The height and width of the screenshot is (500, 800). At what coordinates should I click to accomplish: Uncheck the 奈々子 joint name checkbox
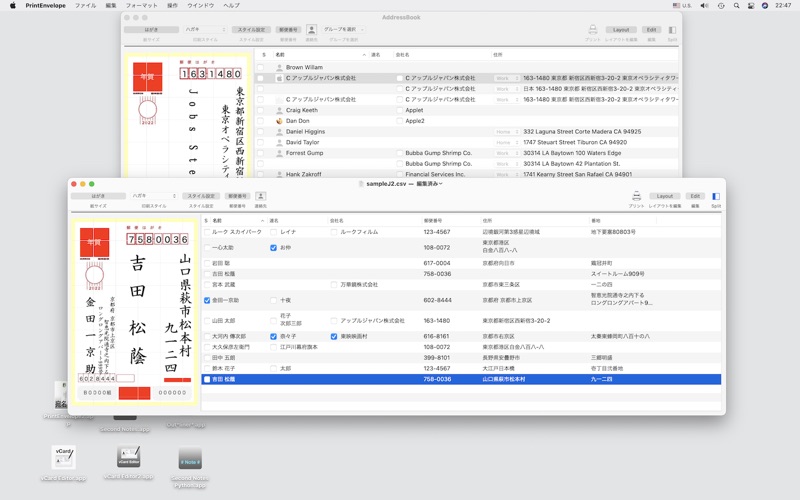pos(273,337)
